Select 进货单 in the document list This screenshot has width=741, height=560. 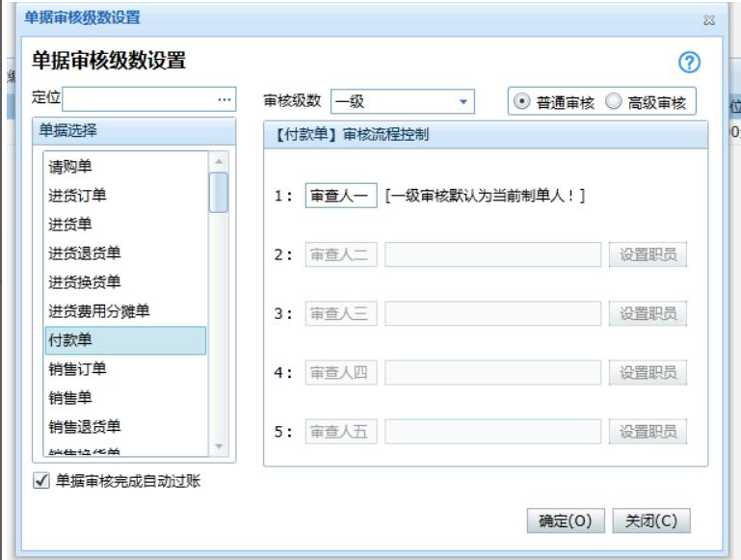point(125,224)
